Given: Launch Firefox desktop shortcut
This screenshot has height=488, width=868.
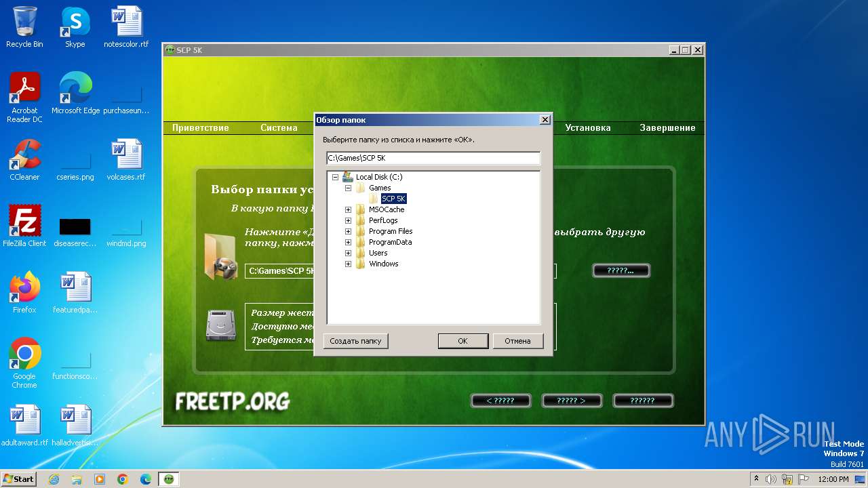Looking at the screenshot, I should pos(24,293).
